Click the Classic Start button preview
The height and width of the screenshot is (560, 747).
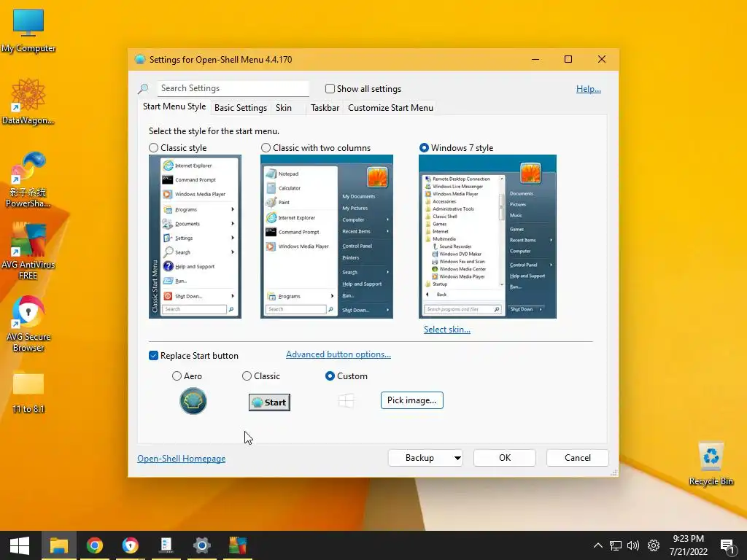pyautogui.click(x=269, y=402)
